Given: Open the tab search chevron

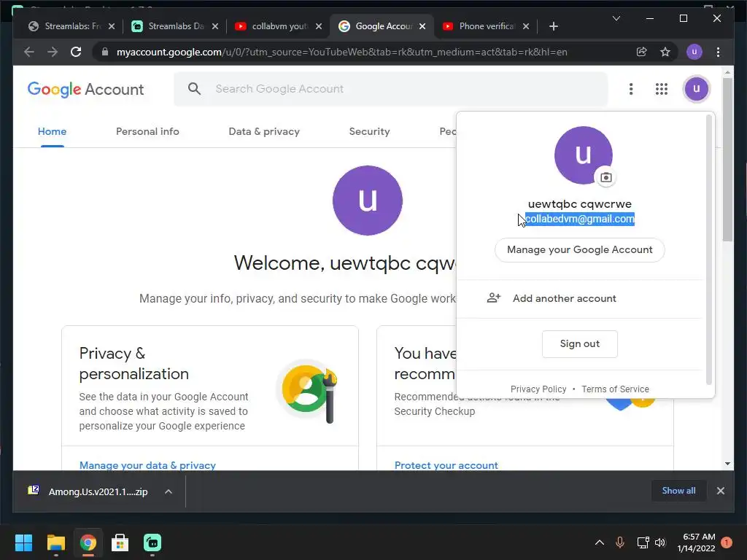Looking at the screenshot, I should (616, 18).
